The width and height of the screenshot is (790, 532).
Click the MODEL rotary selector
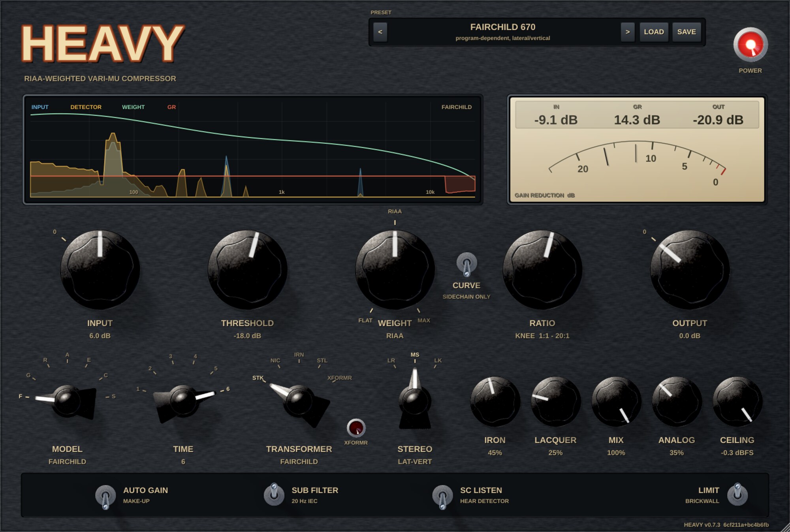click(67, 401)
